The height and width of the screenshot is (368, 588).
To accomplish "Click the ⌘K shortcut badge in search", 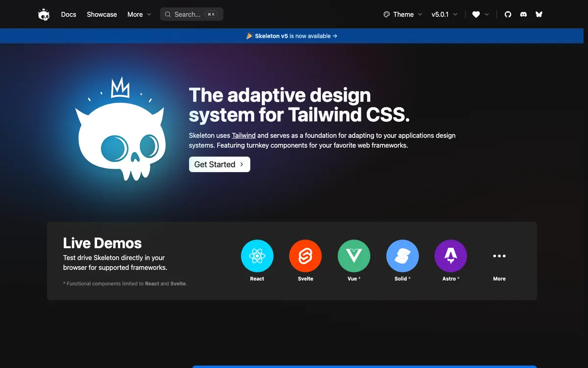I will pos(211,15).
